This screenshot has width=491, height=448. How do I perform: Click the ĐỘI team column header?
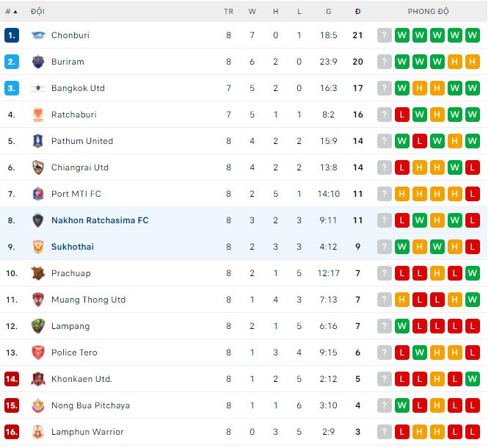coord(37,12)
